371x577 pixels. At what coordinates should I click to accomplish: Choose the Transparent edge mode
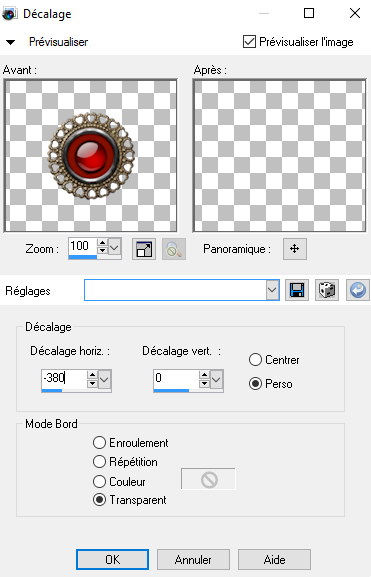click(x=99, y=500)
